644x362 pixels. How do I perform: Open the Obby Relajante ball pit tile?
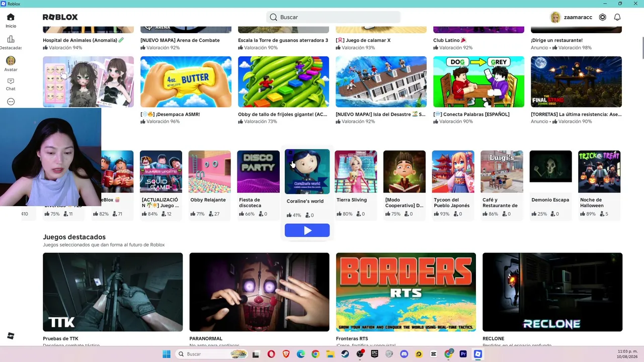point(209,171)
